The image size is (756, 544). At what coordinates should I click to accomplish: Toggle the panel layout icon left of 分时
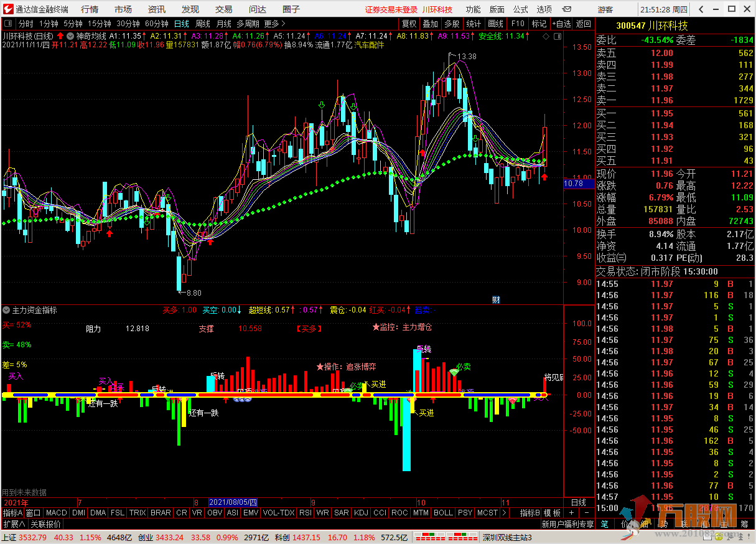[8, 24]
